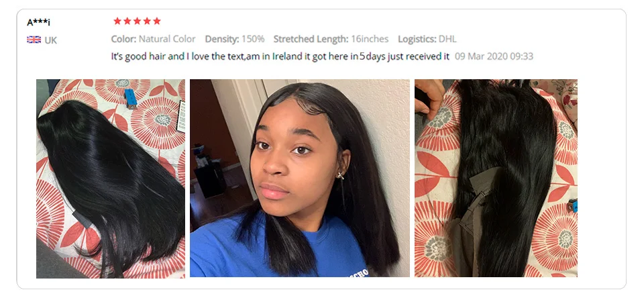
Task: Click the fifth red rating star
Action: 157,21
